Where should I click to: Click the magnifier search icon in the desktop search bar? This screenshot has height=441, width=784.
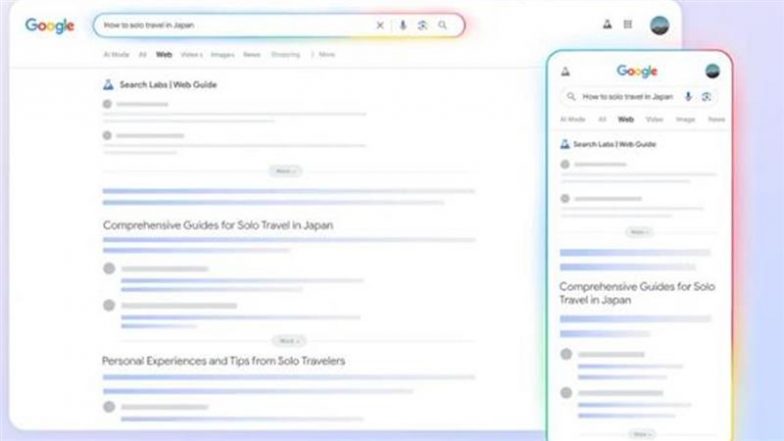(442, 24)
